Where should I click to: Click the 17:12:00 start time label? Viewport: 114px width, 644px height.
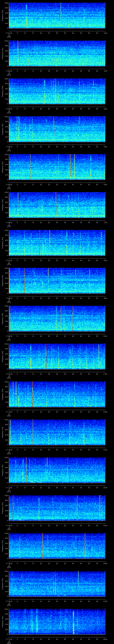[x=9, y=450]
